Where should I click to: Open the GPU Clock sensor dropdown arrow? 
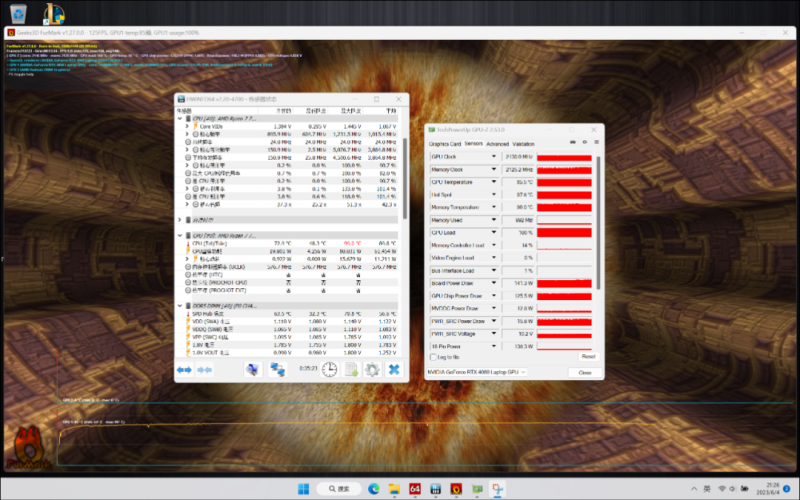494,157
